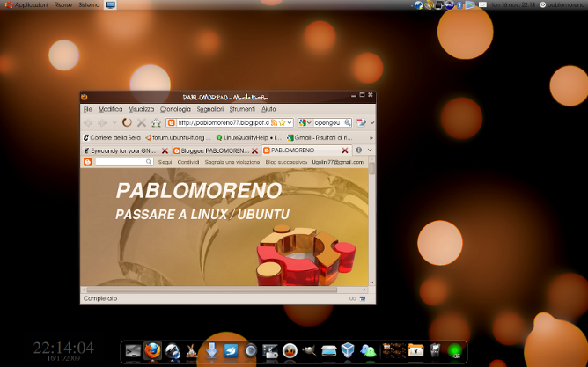588x367 pixels.
Task: Launch the webcam lens app in dock
Action: coord(251,351)
